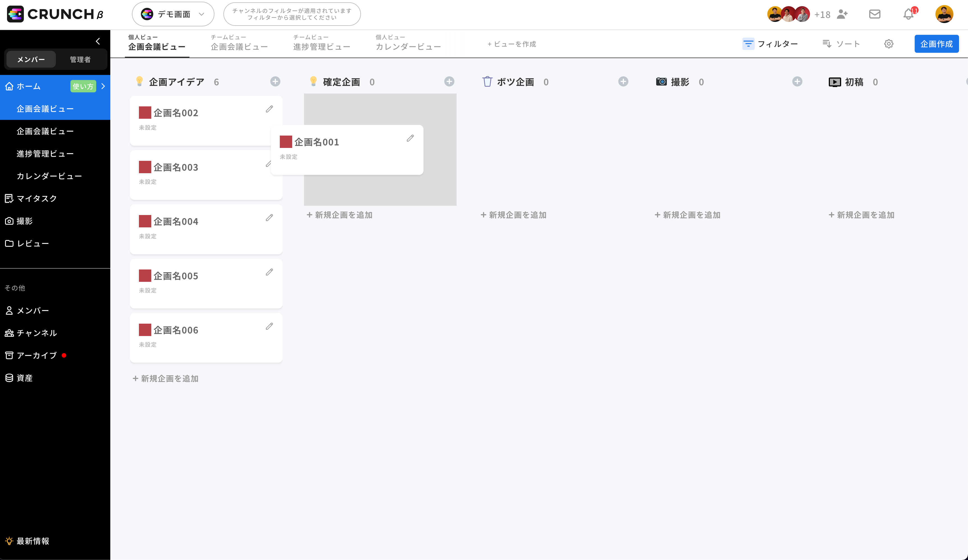968x560 pixels.
Task: Open the mail envelope icon
Action: (x=875, y=14)
